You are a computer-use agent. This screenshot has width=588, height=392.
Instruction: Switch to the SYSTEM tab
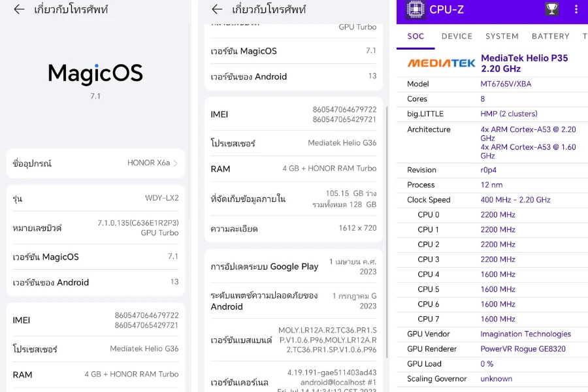(502, 37)
